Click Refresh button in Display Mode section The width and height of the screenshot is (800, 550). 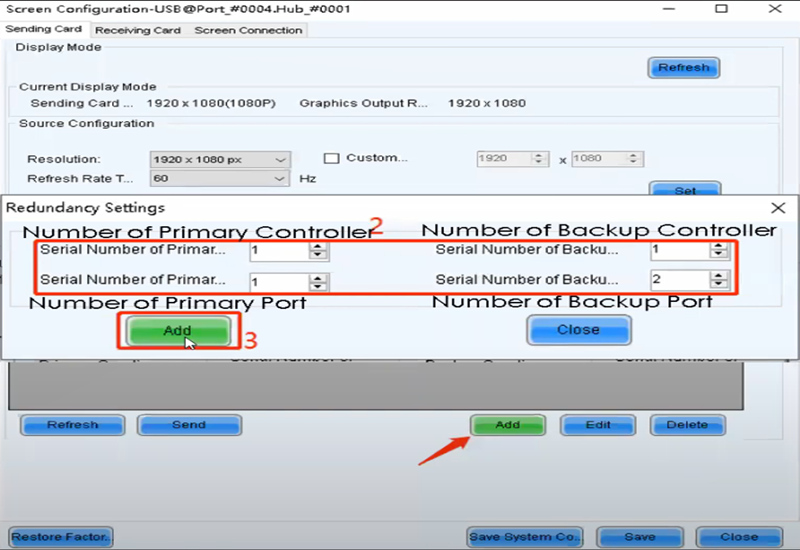pos(683,68)
